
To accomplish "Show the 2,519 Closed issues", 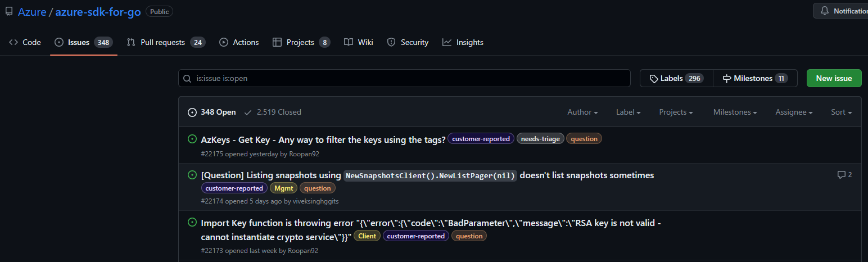I will click(273, 112).
